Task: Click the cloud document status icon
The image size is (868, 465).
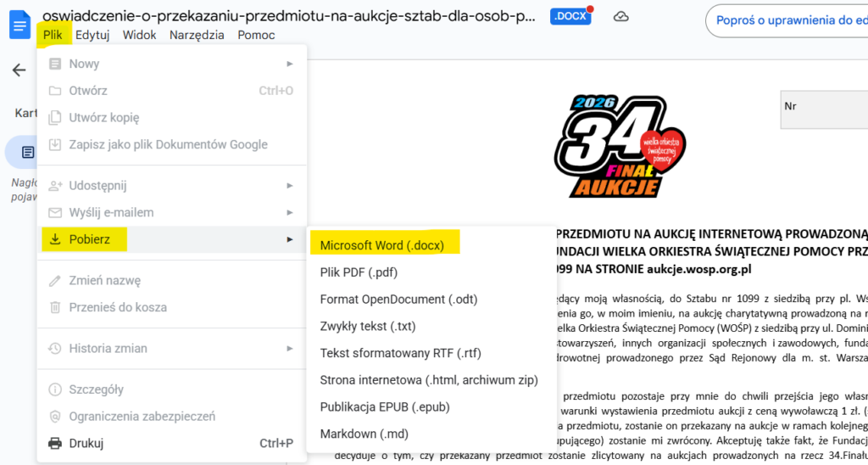Action: [x=621, y=17]
